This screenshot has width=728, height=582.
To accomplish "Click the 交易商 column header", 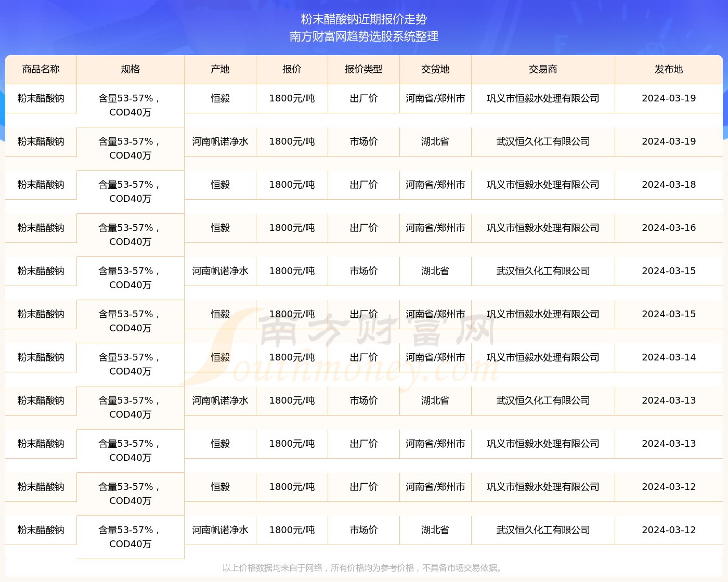I will pos(543,69).
